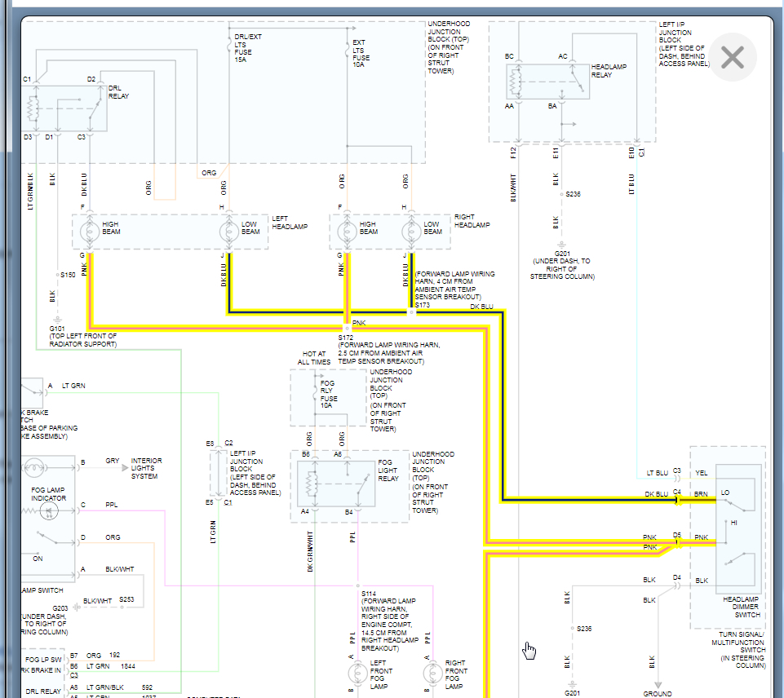This screenshot has width=784, height=698.
Task: Close the wiring diagram popup
Action: point(733,57)
